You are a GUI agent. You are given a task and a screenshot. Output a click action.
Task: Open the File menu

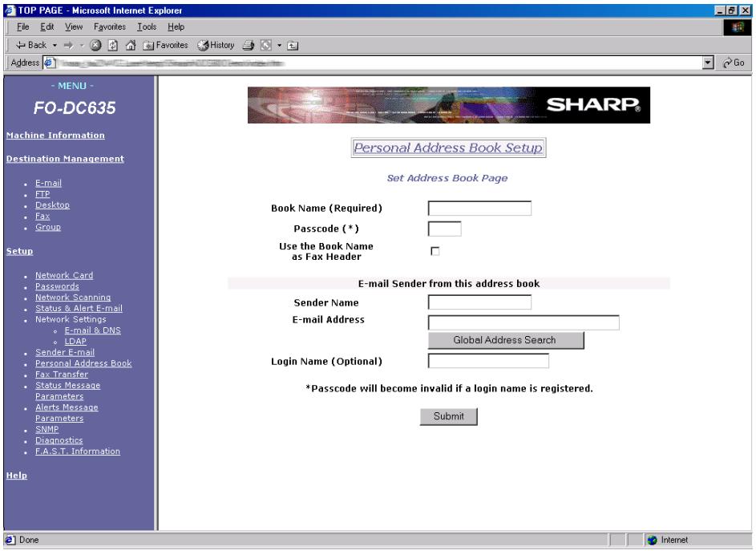click(x=22, y=27)
